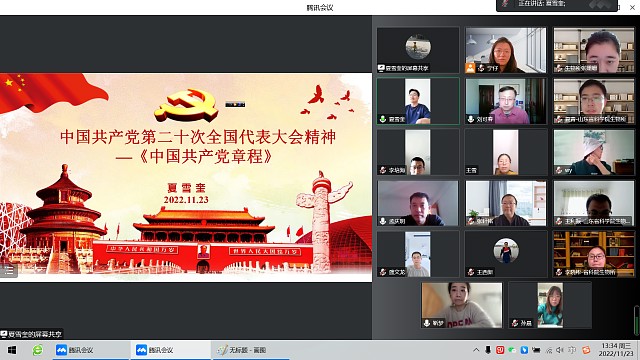
Task: Open the slide list icon on presentation corner
Action: [x=9, y=270]
